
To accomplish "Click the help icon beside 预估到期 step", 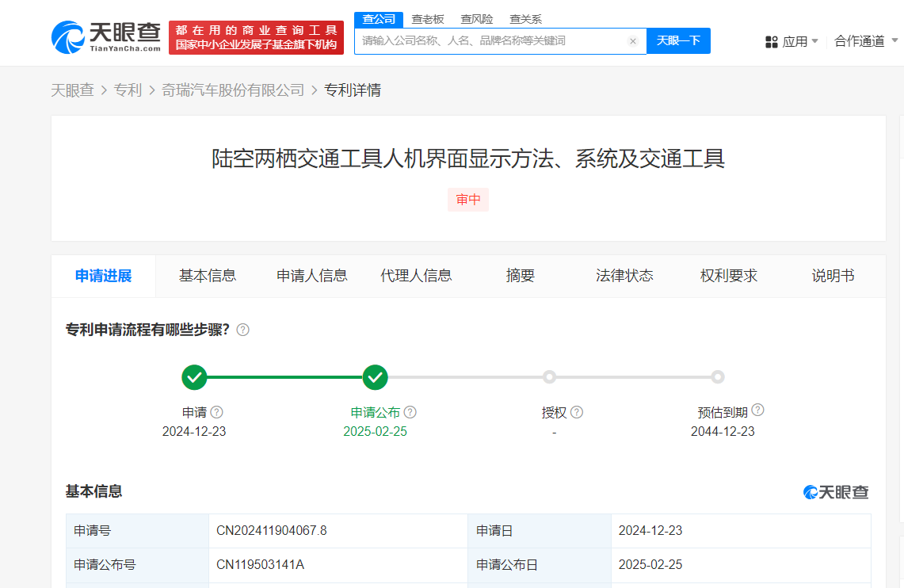I will (x=758, y=410).
